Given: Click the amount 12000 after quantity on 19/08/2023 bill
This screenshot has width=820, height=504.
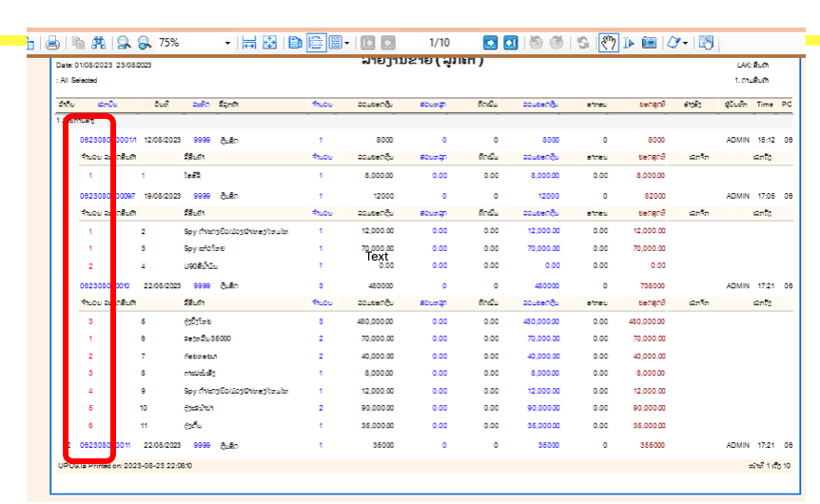Looking at the screenshot, I should click(x=382, y=196).
